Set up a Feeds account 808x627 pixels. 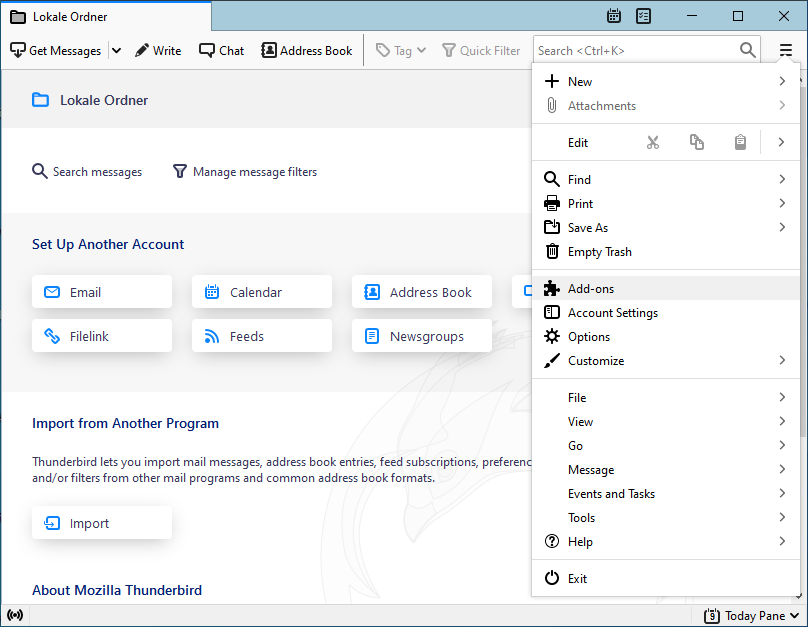click(x=262, y=336)
